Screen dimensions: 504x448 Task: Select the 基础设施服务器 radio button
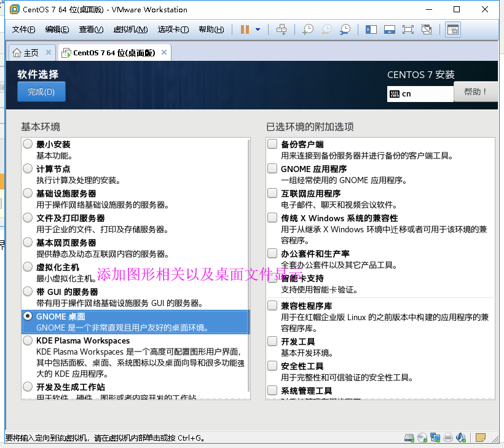(x=28, y=193)
